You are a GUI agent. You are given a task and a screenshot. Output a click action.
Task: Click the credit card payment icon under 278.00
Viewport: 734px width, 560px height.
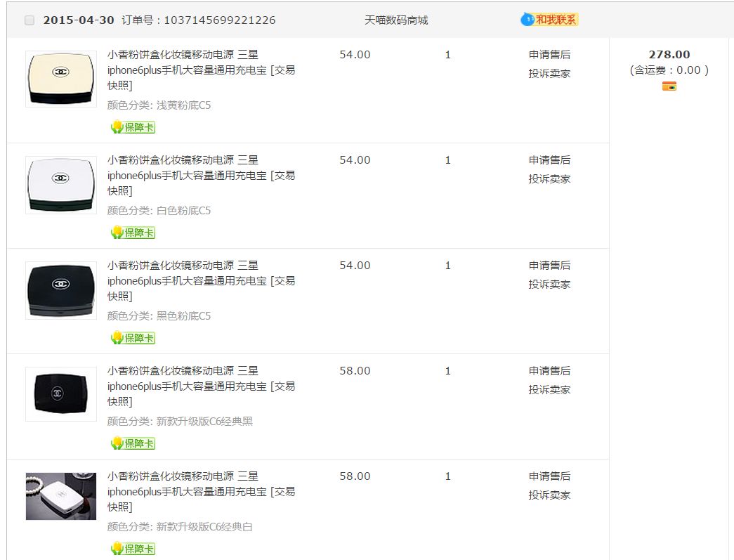[x=669, y=86]
